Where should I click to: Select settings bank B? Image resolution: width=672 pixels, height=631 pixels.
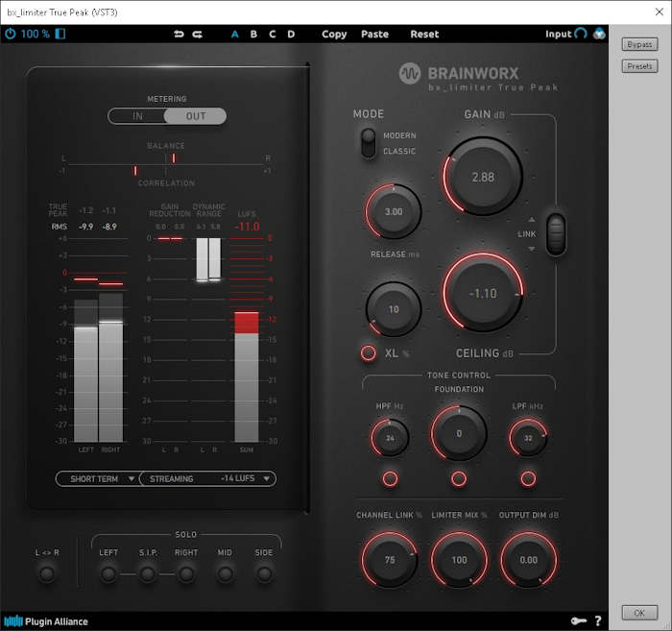253,35
